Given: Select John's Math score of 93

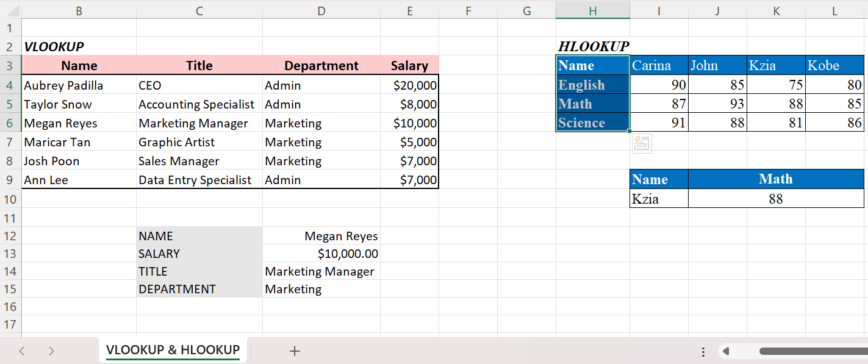Looking at the screenshot, I should pos(717,104).
